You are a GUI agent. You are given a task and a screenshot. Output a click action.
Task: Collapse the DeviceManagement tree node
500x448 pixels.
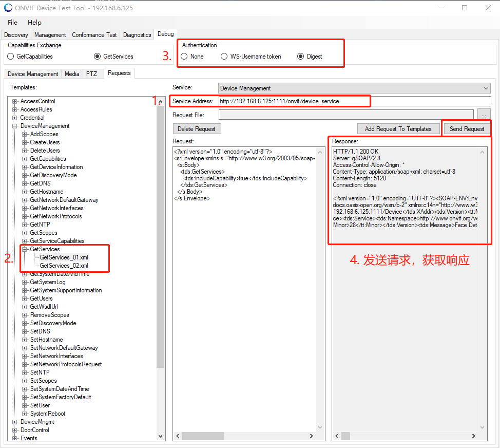tap(15, 126)
